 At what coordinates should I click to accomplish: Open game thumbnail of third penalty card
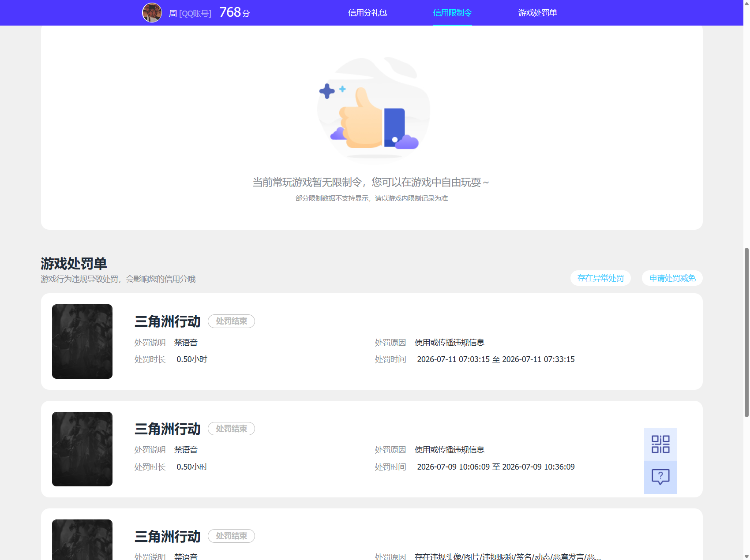coord(82,540)
